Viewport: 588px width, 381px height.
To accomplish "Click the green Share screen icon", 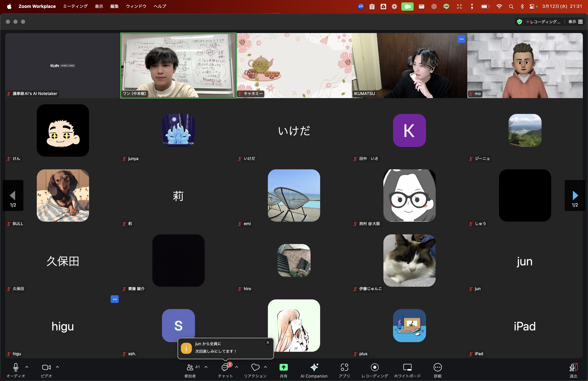I will pos(283,367).
